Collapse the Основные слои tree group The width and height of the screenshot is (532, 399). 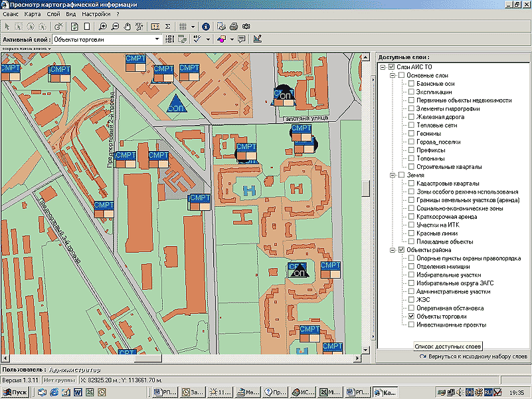point(391,75)
